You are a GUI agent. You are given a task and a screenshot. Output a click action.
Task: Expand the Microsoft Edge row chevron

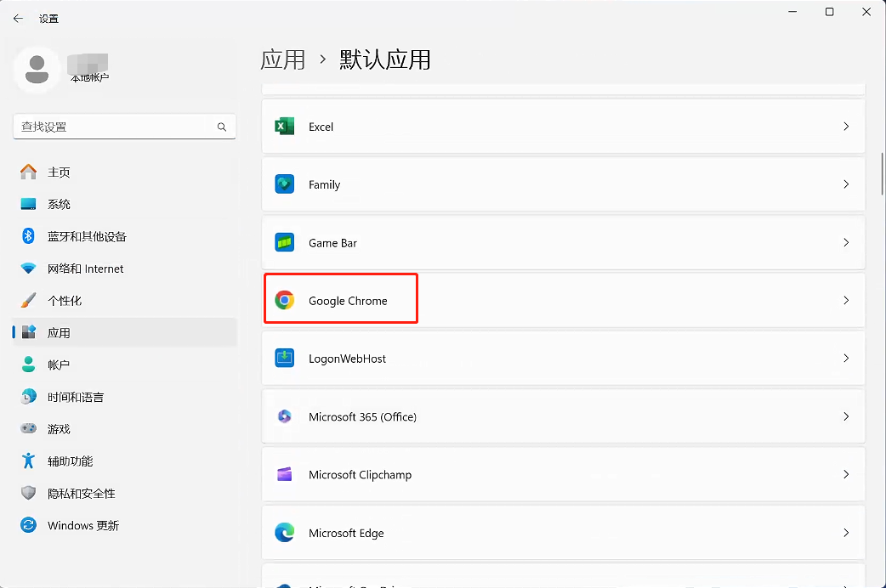pyautogui.click(x=846, y=533)
